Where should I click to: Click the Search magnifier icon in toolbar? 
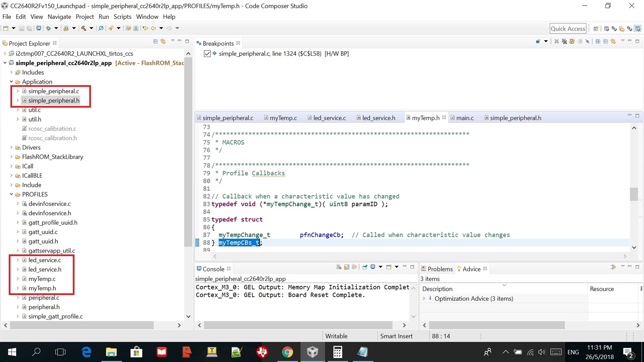(101, 28)
